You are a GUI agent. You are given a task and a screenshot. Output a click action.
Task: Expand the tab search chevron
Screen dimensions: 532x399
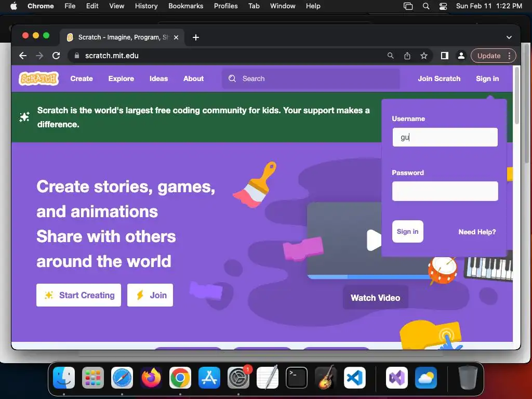[509, 37]
